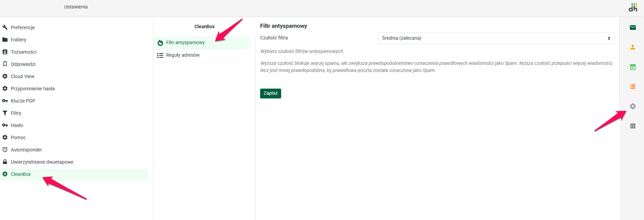
Task: Click the flame icon beside Filtr antyspamowy
Action: [160, 43]
